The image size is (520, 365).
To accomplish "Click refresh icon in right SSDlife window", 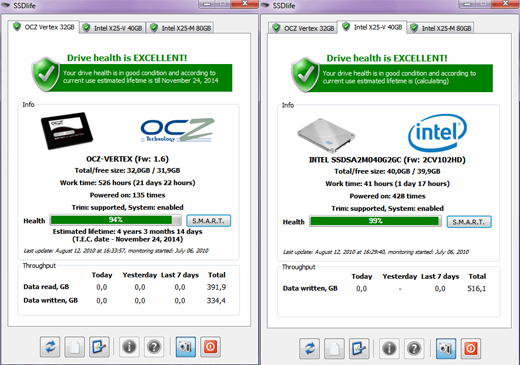I will coord(310,349).
